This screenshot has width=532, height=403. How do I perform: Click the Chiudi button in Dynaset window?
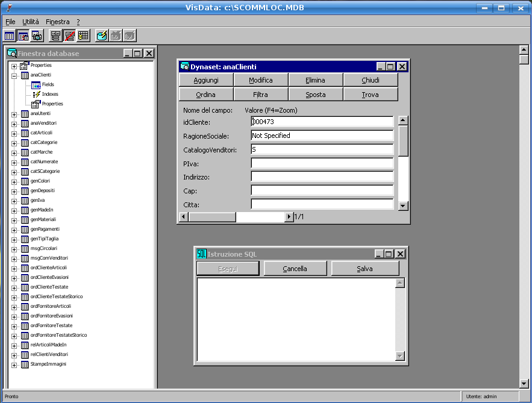[370, 80]
